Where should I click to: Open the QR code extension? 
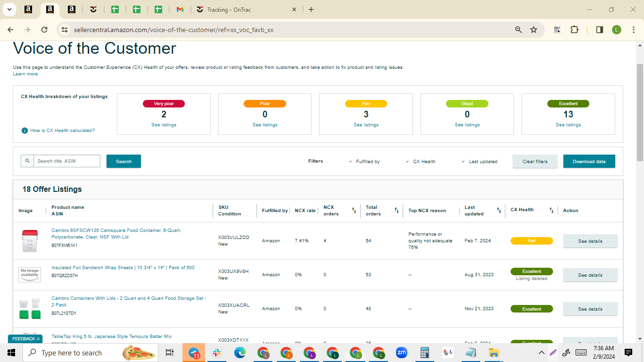pos(557,30)
